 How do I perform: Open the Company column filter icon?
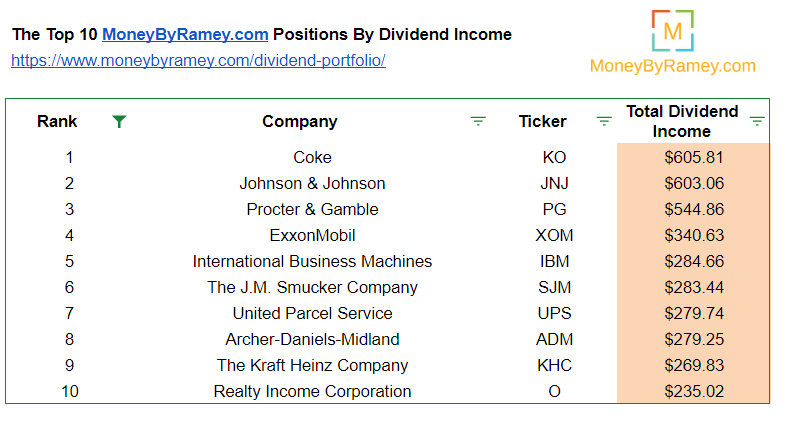478,121
